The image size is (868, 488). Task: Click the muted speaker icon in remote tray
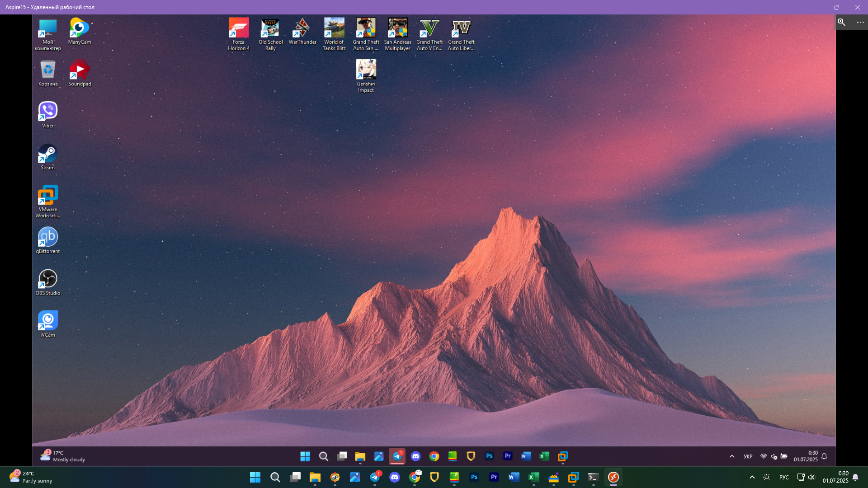(774, 456)
